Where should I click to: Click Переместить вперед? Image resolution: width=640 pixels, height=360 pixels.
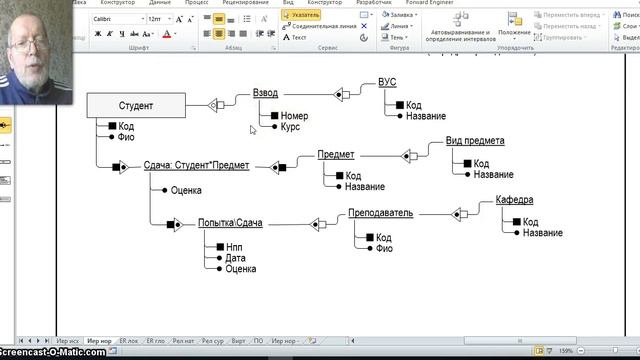coord(569,15)
